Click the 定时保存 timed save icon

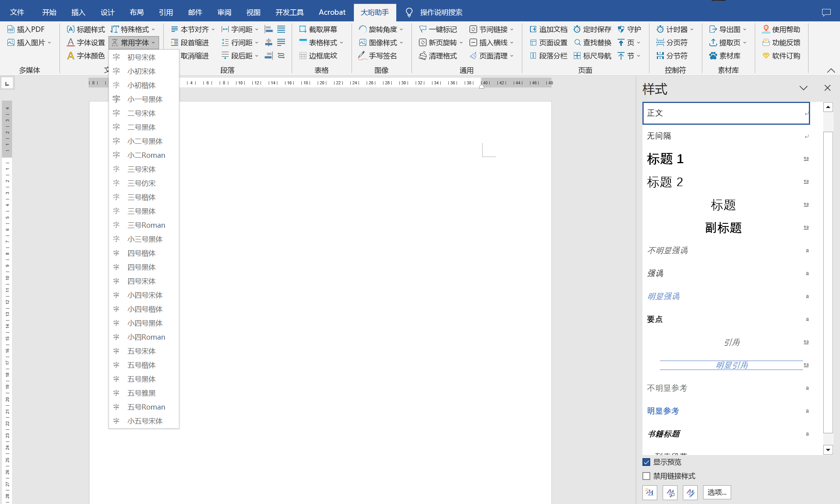pos(577,29)
